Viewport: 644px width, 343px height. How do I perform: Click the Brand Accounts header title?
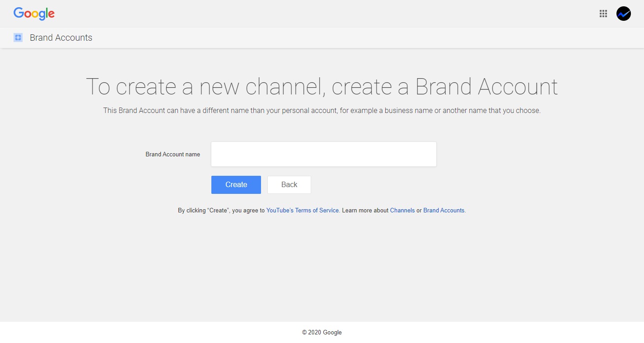[61, 38]
